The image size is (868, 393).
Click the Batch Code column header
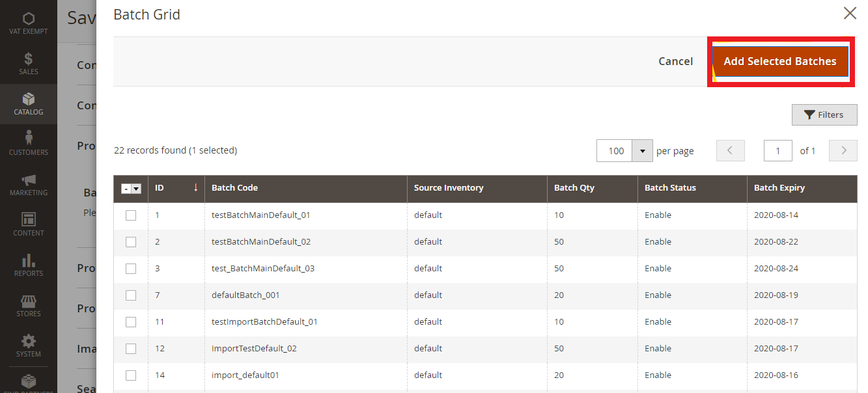point(234,188)
